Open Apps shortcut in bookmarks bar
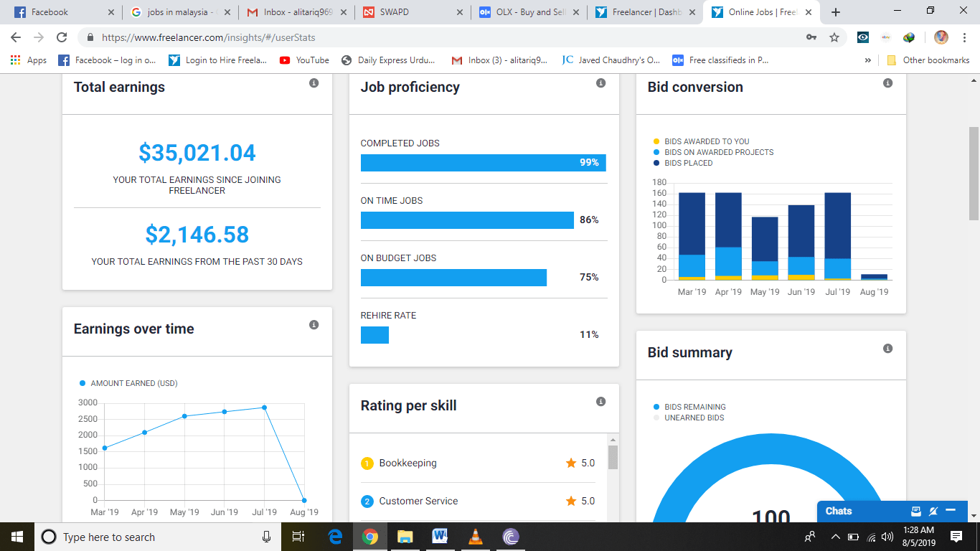Viewport: 980px width, 551px height. coord(29,60)
